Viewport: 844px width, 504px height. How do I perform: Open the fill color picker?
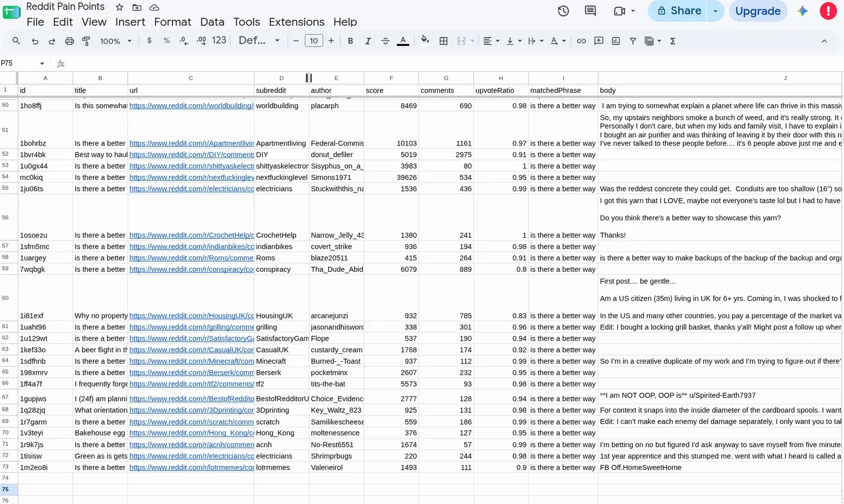[x=425, y=41]
